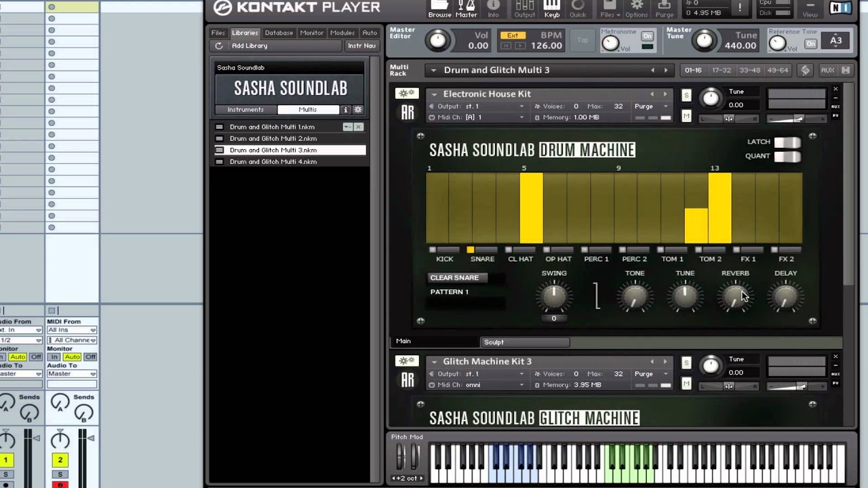Mute the Electronic House Kit

click(686, 116)
